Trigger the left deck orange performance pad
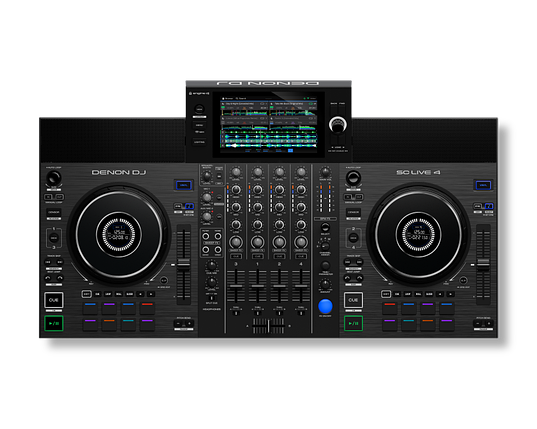Viewport: 537px width, 429px height. (x=109, y=325)
